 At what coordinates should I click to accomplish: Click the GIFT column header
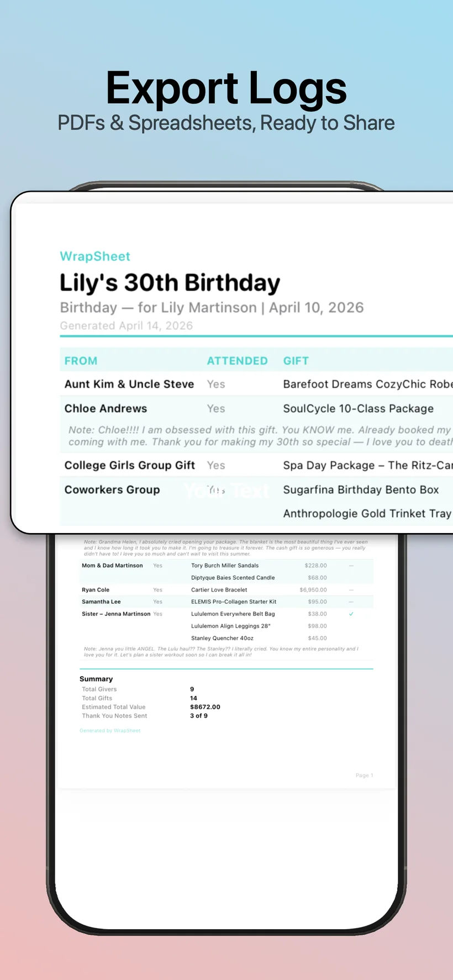pyautogui.click(x=296, y=361)
